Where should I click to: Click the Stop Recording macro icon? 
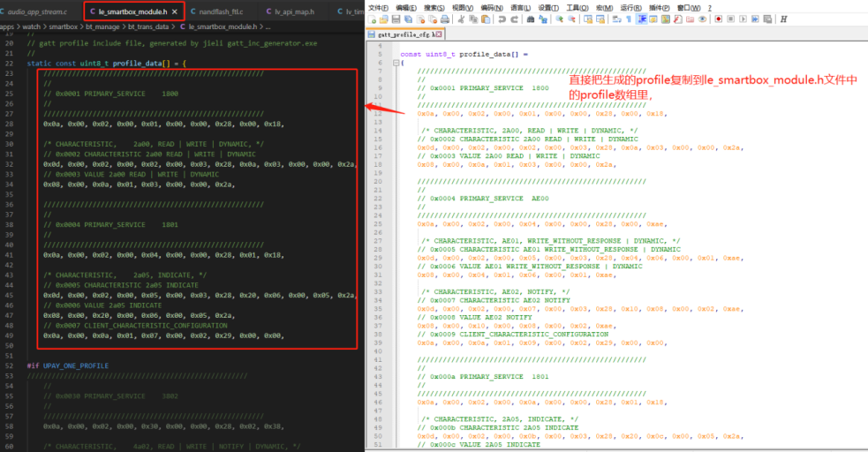(x=731, y=19)
